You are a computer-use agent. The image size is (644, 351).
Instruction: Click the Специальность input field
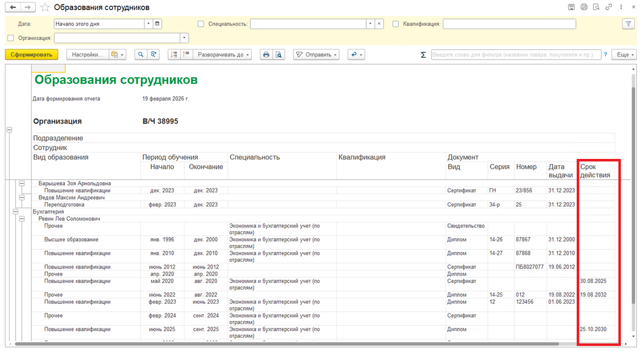click(x=308, y=24)
